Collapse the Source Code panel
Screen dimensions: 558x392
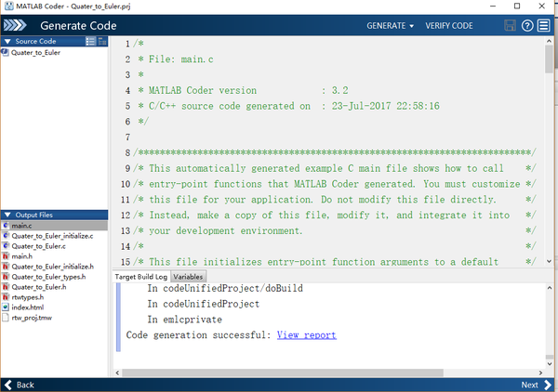tap(7, 42)
